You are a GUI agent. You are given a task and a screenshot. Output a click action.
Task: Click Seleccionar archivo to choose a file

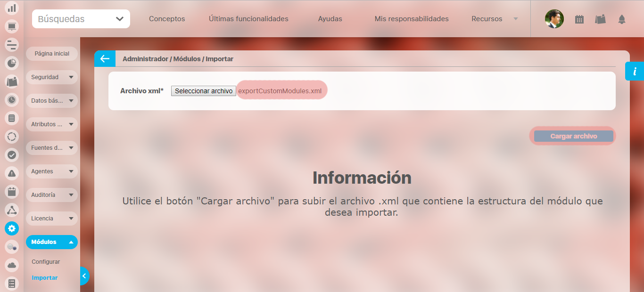(x=204, y=91)
